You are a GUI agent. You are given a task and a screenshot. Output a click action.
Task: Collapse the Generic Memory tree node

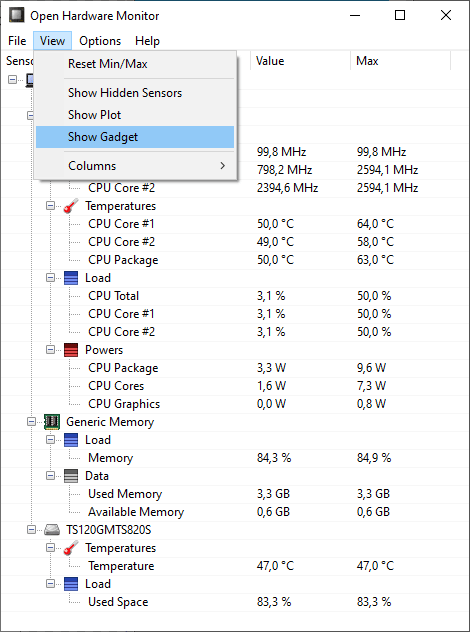(x=31, y=422)
